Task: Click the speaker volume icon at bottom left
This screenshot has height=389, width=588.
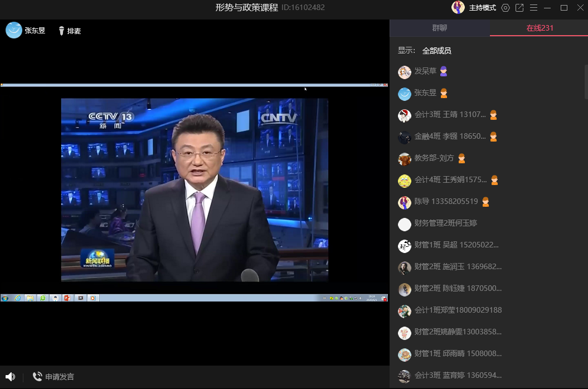Action: tap(10, 377)
